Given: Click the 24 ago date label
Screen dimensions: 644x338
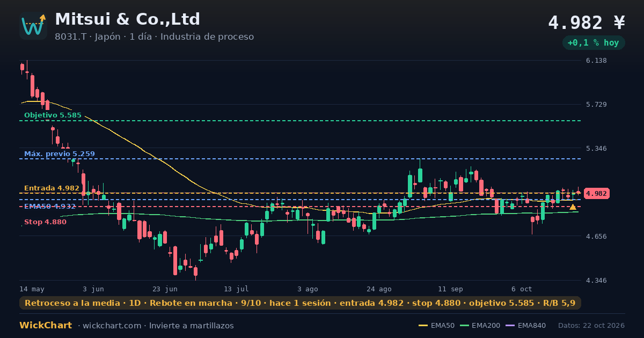Looking at the screenshot, I should tap(379, 289).
